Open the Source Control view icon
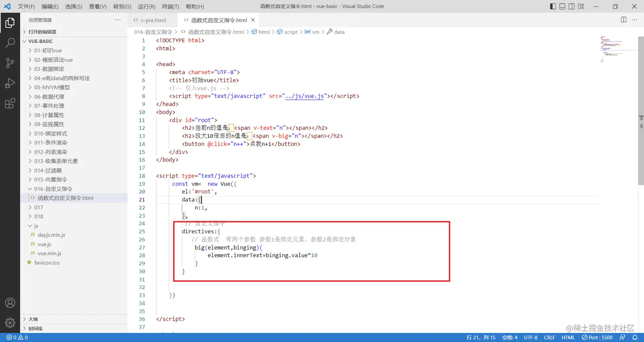This screenshot has height=342, width=644. 10,63
